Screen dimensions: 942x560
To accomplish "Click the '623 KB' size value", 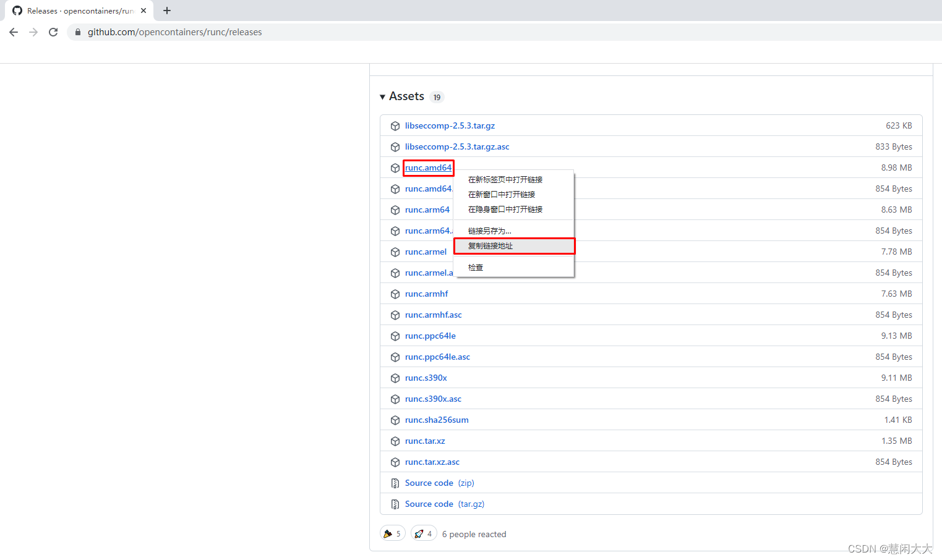I will click(x=899, y=125).
